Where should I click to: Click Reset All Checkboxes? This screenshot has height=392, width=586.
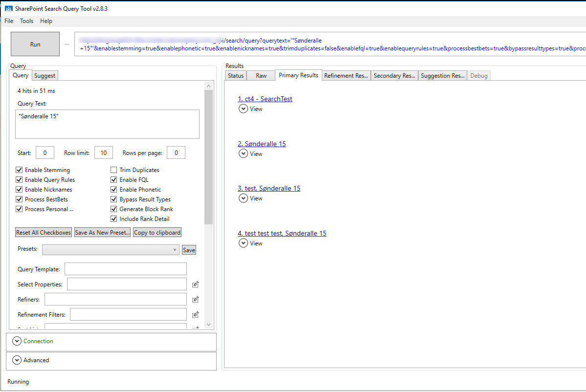(43, 232)
